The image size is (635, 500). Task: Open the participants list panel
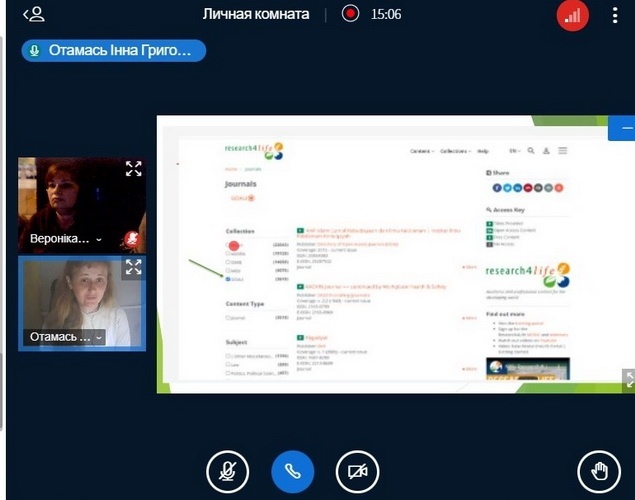(x=34, y=14)
